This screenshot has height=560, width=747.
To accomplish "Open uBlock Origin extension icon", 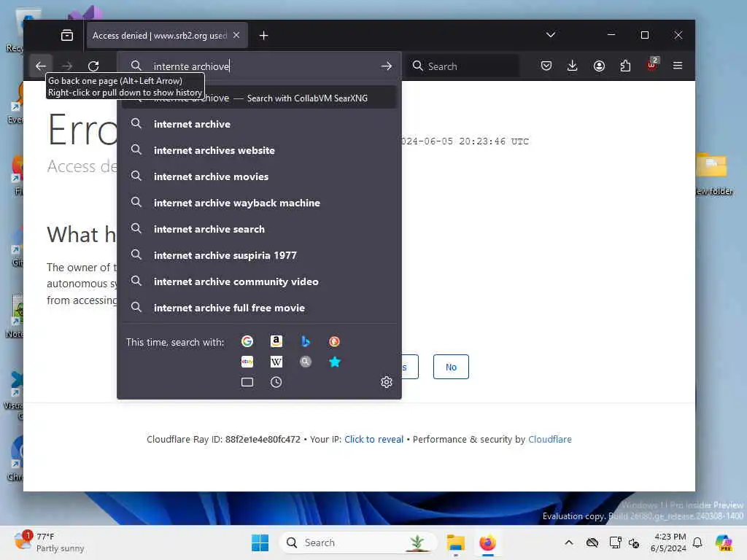I will click(x=651, y=65).
